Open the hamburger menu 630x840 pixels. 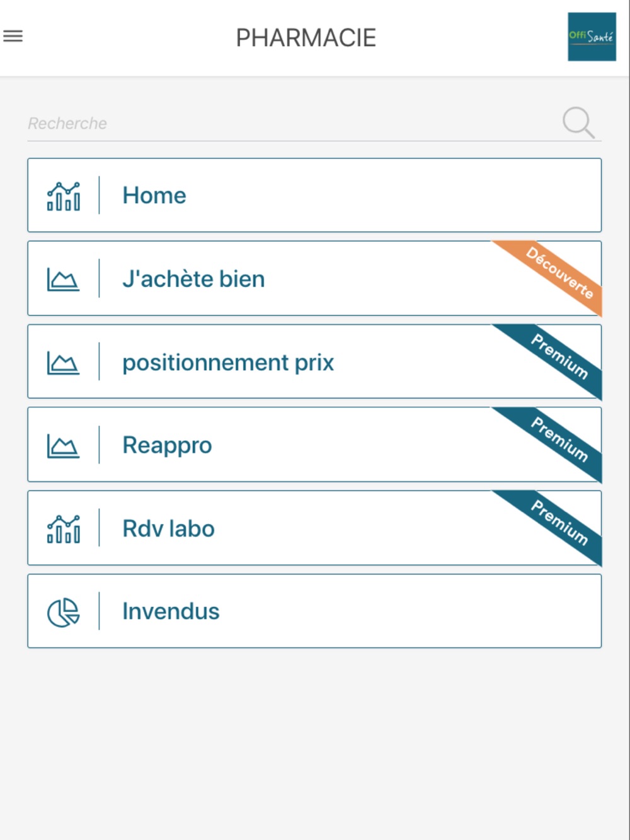click(x=13, y=37)
